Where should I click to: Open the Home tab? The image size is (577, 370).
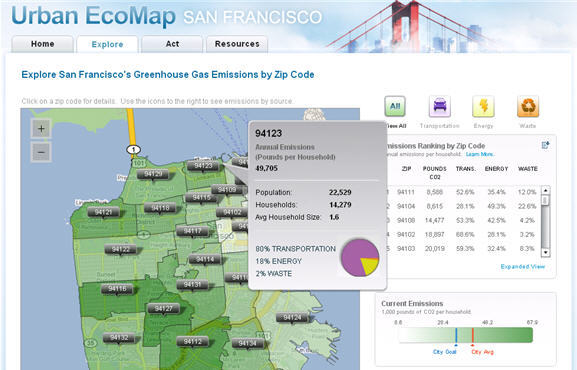[43, 44]
